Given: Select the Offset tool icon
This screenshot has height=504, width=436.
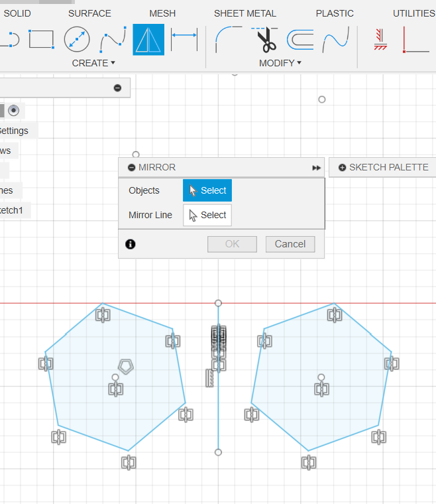Looking at the screenshot, I should tap(300, 40).
